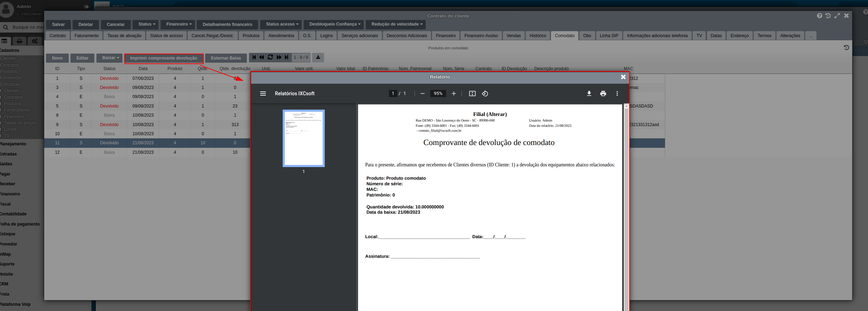Image resolution: width=868 pixels, height=311 pixels.
Task: Click the printer icon in sidebar toolbar
Action: click(20, 41)
